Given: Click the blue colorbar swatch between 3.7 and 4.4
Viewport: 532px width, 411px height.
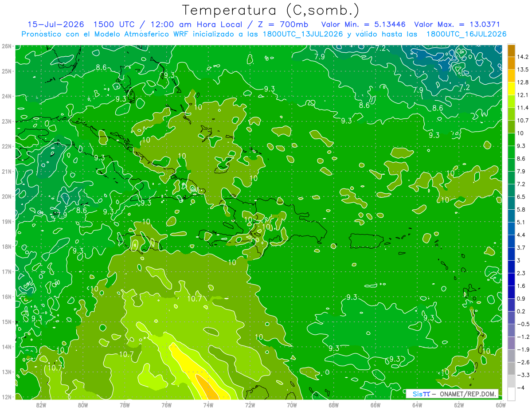Looking at the screenshot, I should [x=511, y=241].
